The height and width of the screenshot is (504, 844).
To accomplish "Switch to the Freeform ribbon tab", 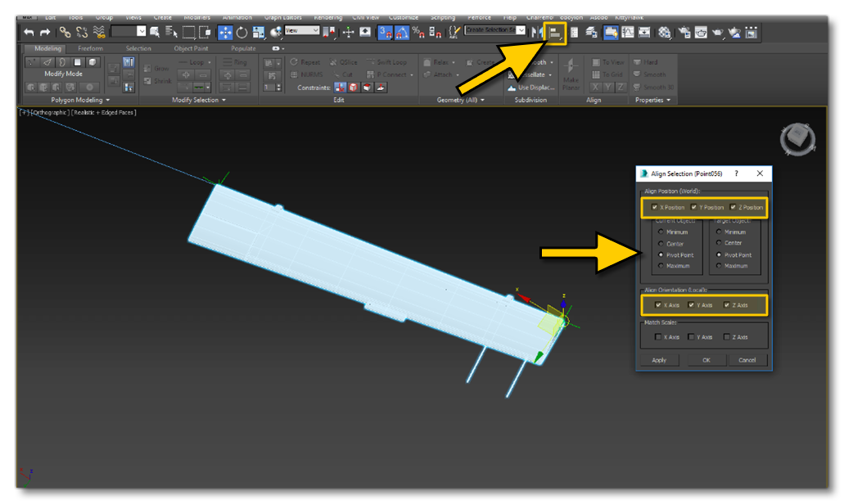I will tap(90, 49).
